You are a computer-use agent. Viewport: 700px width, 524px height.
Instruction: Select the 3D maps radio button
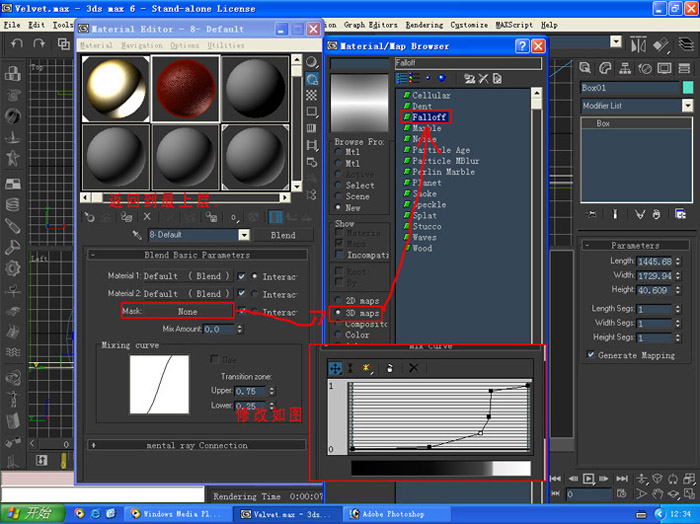(x=338, y=313)
